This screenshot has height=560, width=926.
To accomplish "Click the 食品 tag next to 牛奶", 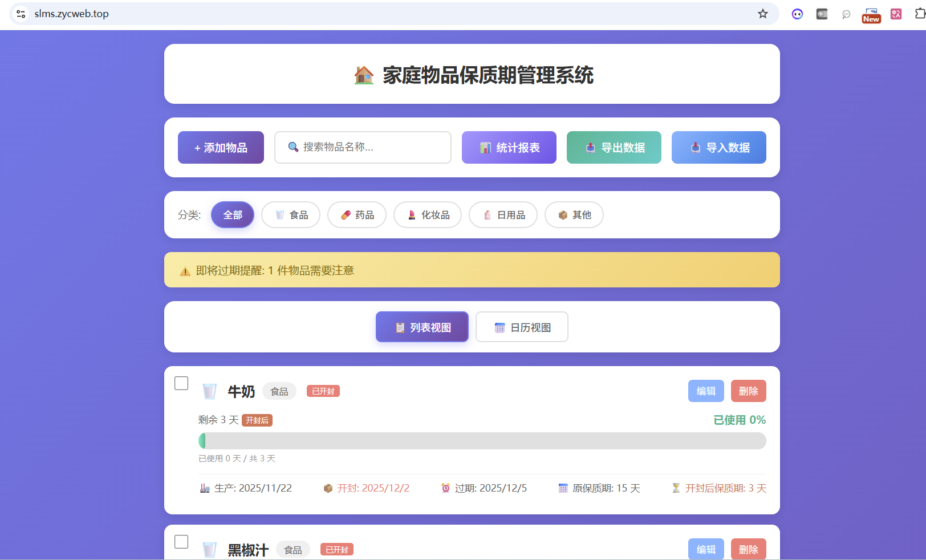I will pyautogui.click(x=279, y=391).
